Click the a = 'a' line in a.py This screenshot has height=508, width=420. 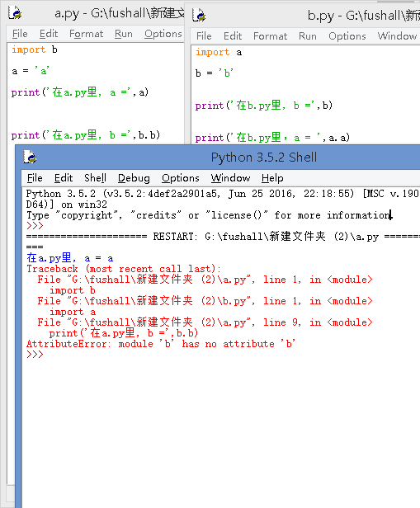(31, 71)
